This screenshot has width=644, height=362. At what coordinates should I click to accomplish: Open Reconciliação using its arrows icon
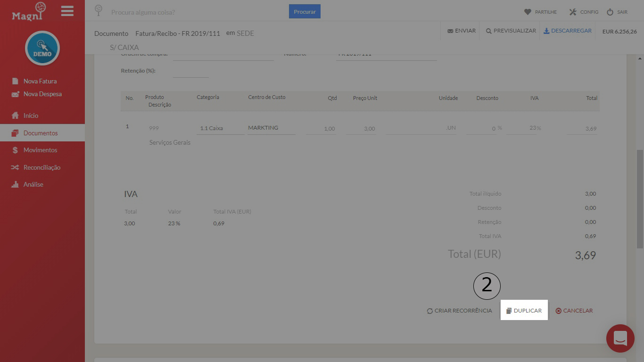tap(16, 167)
